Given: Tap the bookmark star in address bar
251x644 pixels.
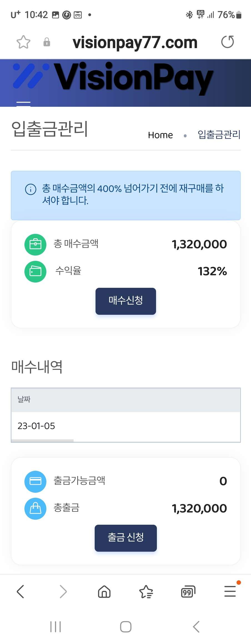Looking at the screenshot, I should pos(23,42).
